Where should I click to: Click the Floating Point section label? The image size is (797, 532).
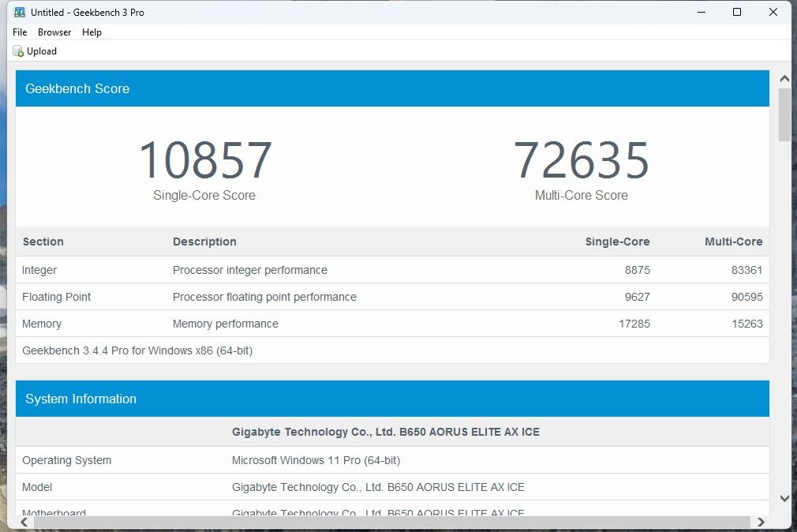point(56,297)
